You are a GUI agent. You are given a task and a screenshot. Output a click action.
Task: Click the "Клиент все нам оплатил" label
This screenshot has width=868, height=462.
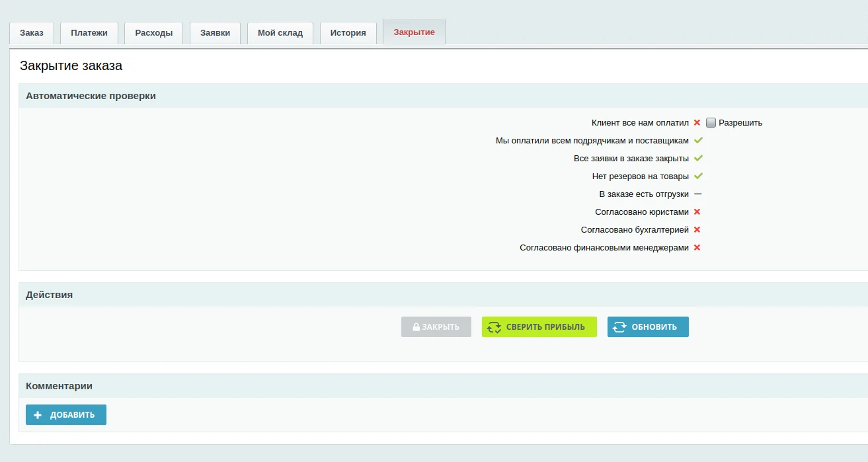641,123
